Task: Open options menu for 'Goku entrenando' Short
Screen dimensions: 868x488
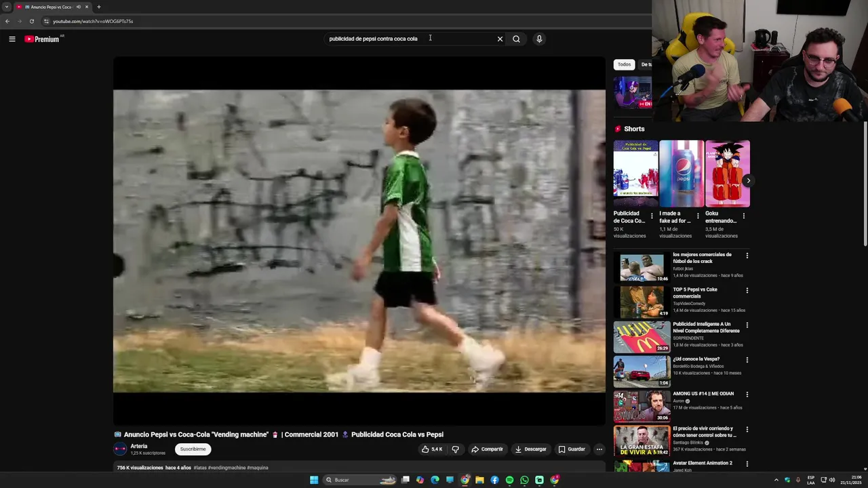Action: (744, 216)
